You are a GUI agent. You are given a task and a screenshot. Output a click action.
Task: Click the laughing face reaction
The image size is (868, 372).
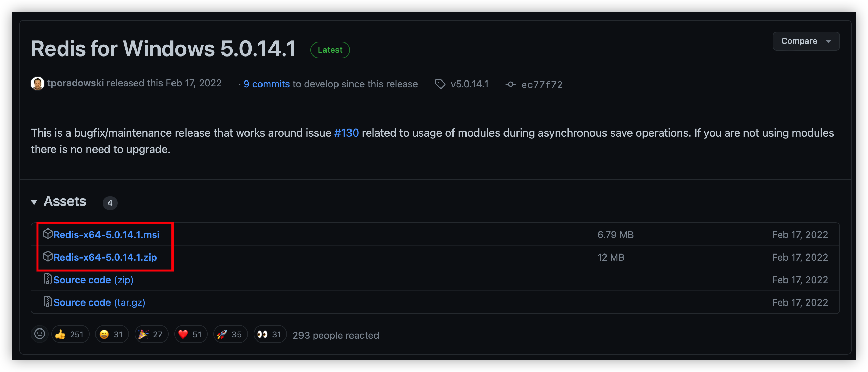(x=112, y=334)
